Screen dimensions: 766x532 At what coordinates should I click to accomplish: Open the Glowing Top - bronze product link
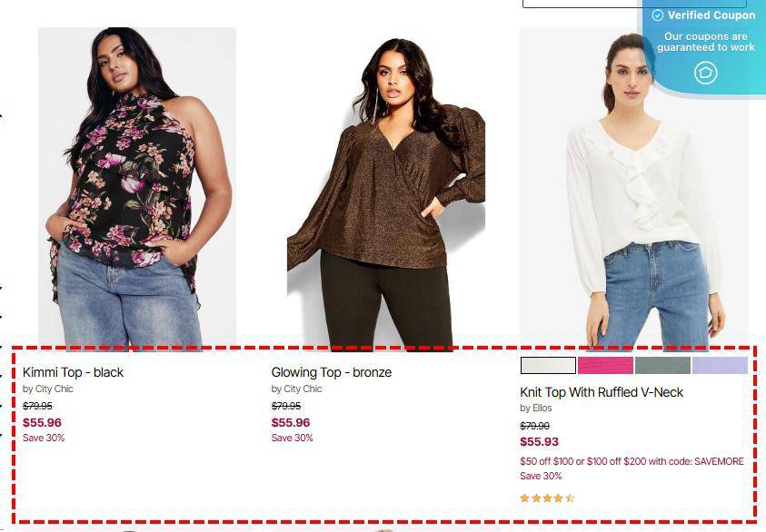coord(332,372)
